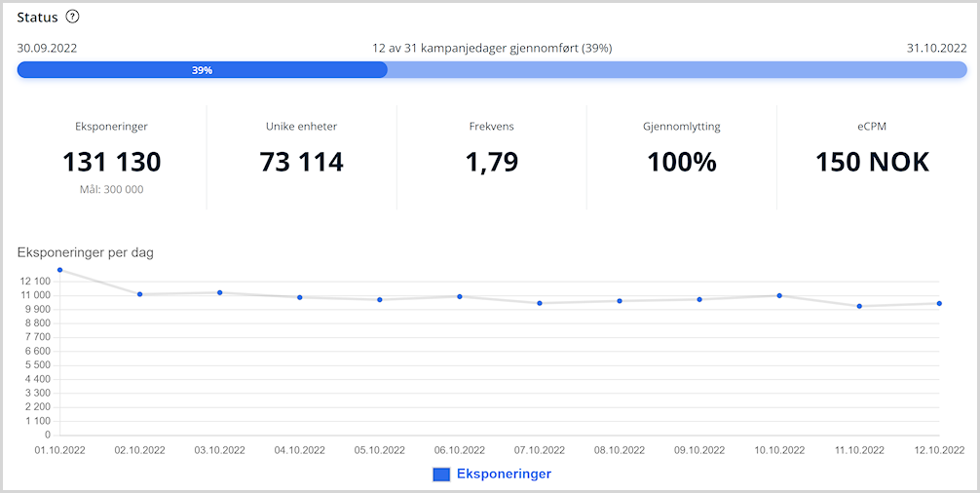
Task: Click the 12.10.2022 x-axis date label
Action: pos(939,450)
